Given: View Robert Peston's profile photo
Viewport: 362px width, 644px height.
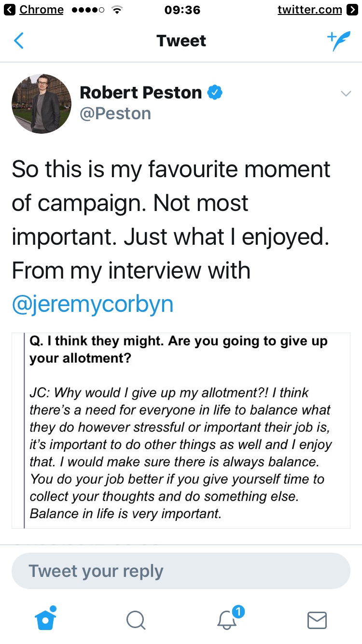Looking at the screenshot, I should click(42, 104).
